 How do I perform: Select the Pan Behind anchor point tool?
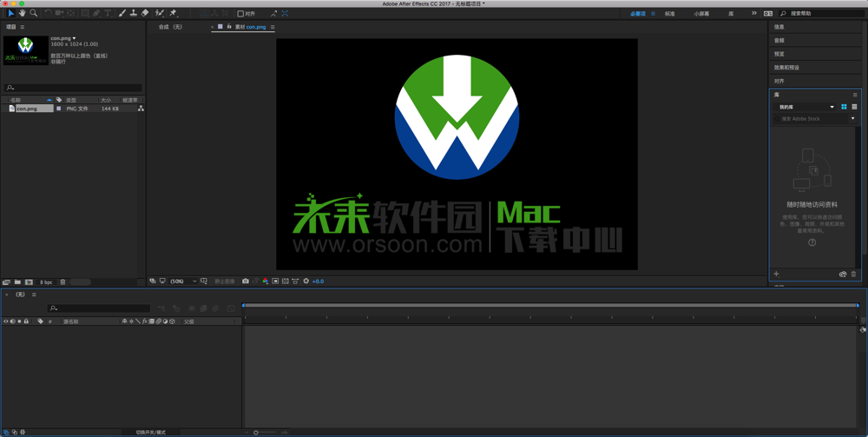tap(71, 13)
